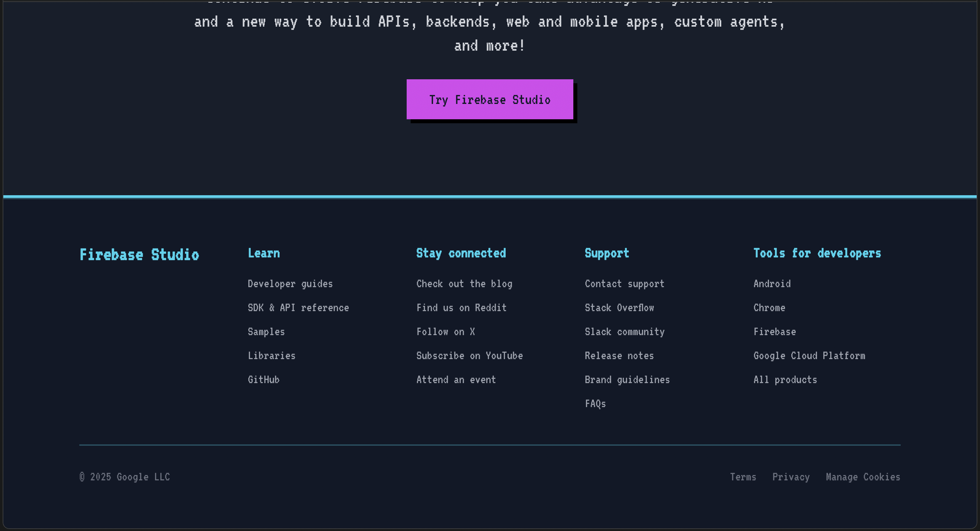The height and width of the screenshot is (531, 980).
Task: Click the Google Cloud Platform link
Action: [x=809, y=356]
